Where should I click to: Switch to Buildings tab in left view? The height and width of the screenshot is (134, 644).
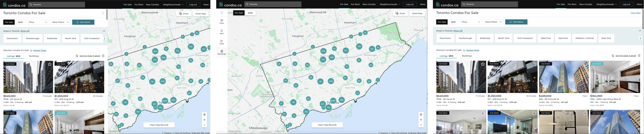(x=34, y=56)
